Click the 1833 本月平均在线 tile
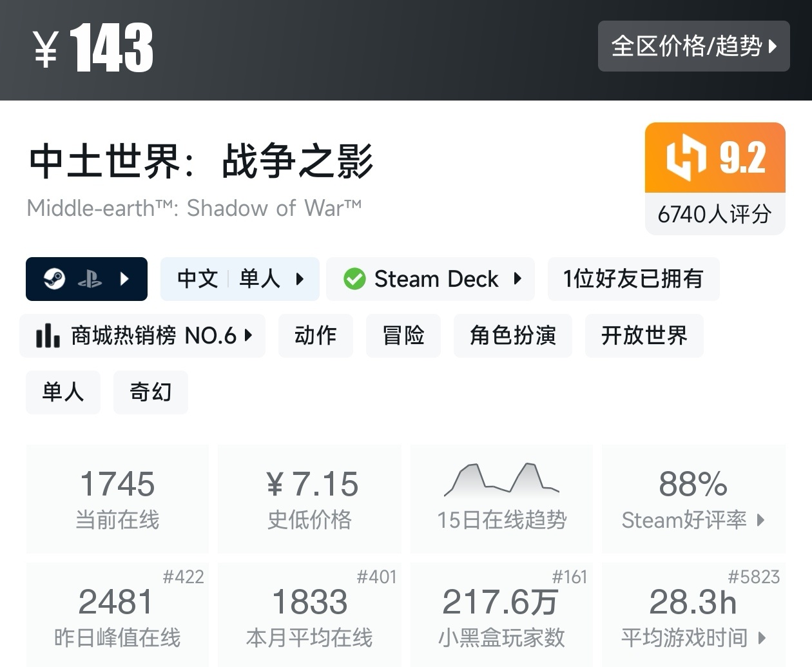The height and width of the screenshot is (667, 812). click(310, 615)
